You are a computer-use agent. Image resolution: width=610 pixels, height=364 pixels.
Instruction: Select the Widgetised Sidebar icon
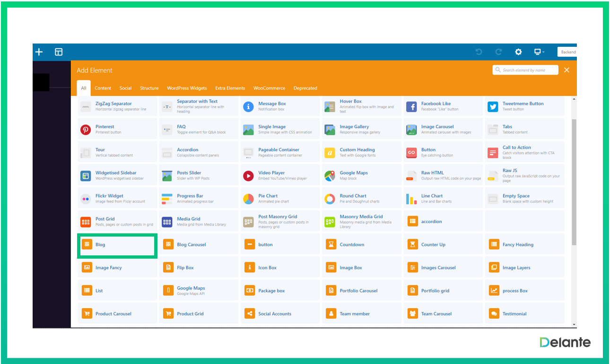tap(86, 176)
